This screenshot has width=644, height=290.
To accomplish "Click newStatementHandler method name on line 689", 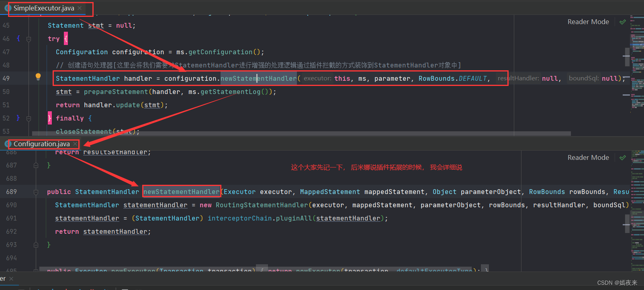I will point(182,192).
